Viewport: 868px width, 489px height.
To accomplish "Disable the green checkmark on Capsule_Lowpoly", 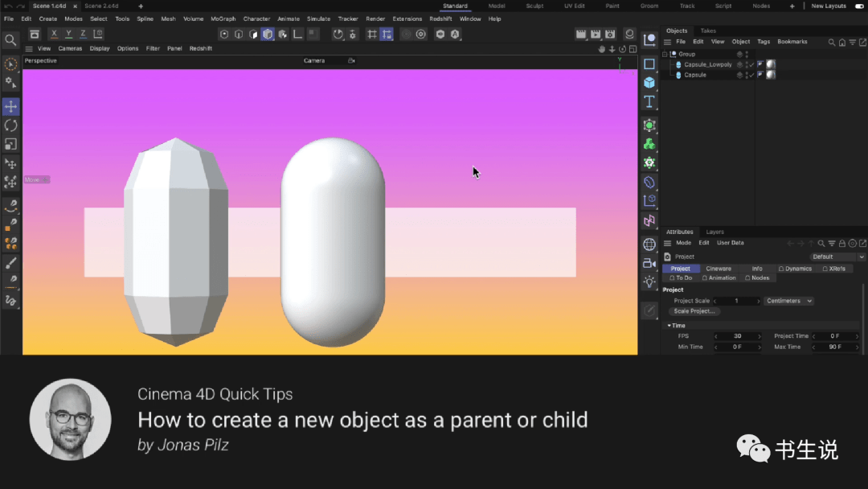I will pyautogui.click(x=751, y=64).
